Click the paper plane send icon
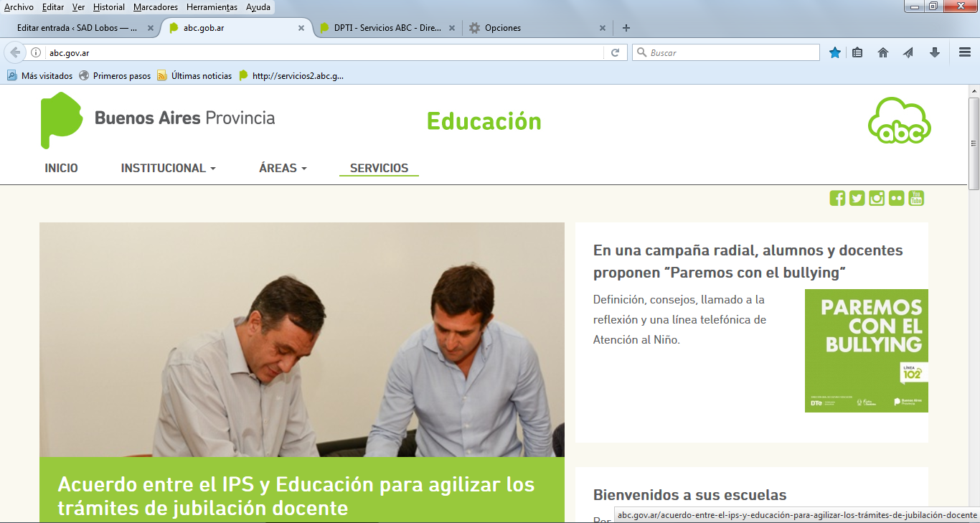Image resolution: width=980 pixels, height=523 pixels. [x=908, y=52]
